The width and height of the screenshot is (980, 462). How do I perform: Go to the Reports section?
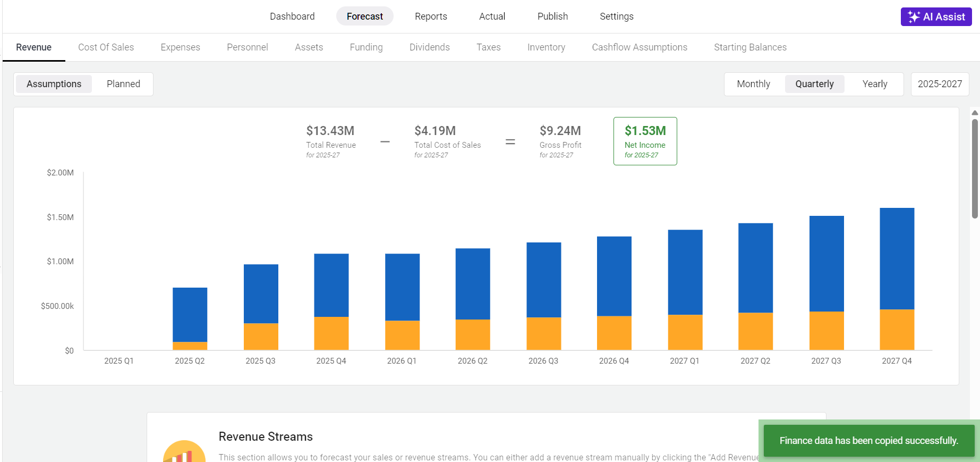tap(431, 16)
